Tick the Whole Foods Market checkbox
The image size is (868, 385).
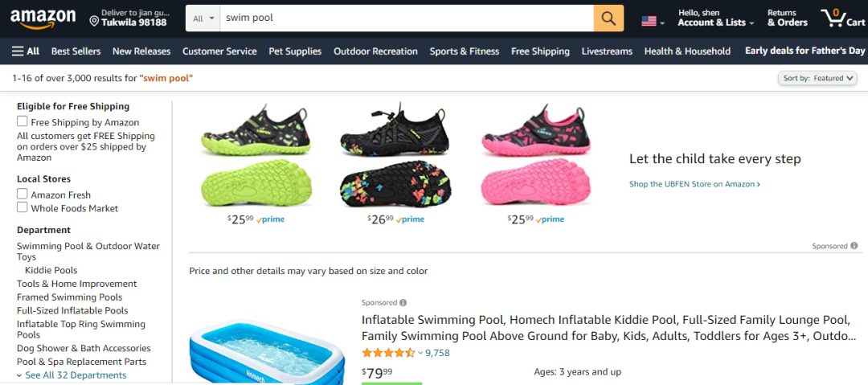pos(23,207)
